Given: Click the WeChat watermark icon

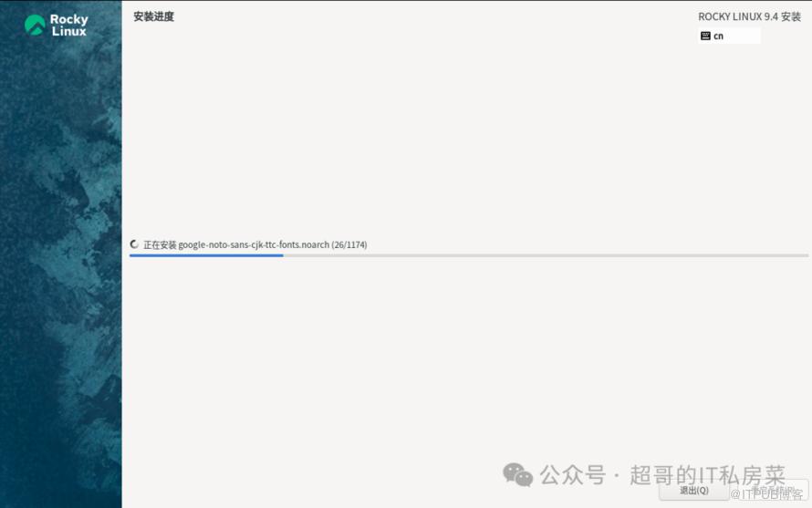Looking at the screenshot, I should pos(518,474).
